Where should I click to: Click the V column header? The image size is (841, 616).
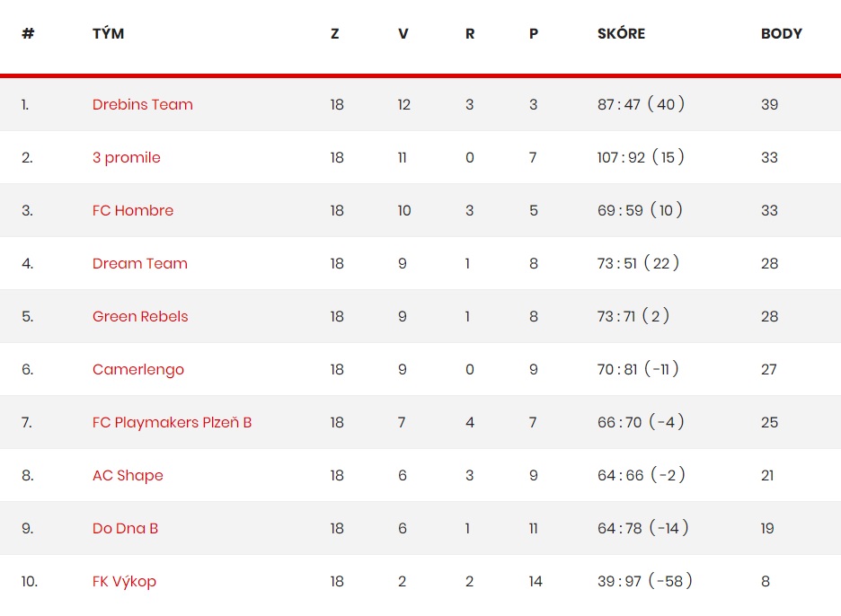click(x=403, y=34)
